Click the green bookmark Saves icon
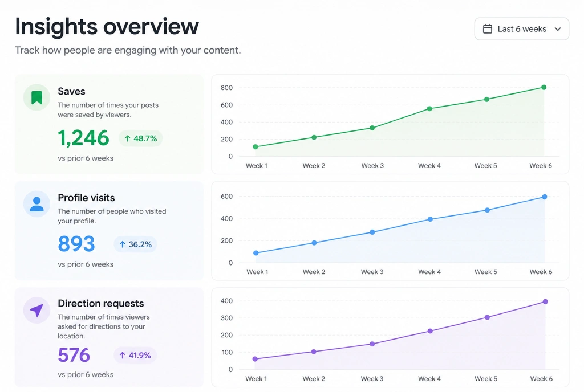Viewport: 584px width, 392px height. point(36,97)
